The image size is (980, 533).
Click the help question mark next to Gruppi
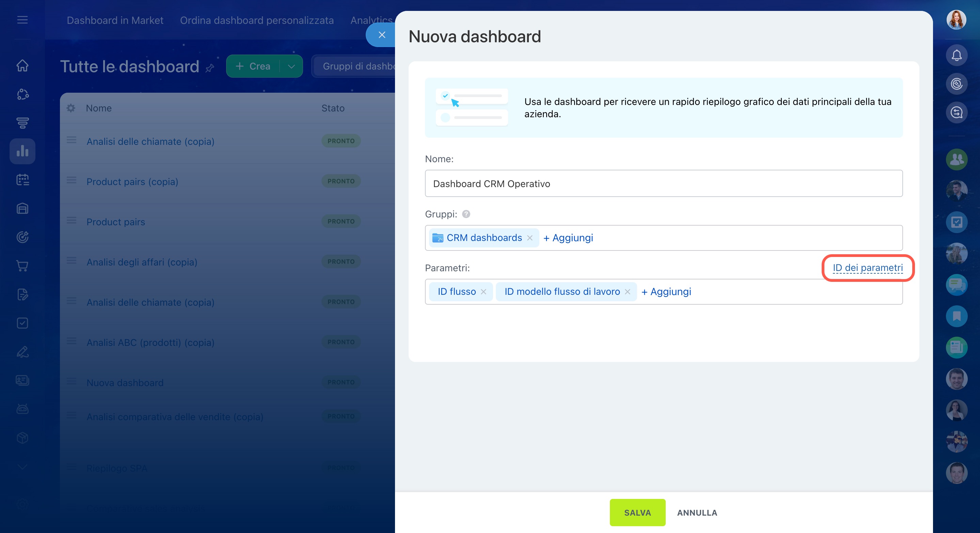pos(466,214)
